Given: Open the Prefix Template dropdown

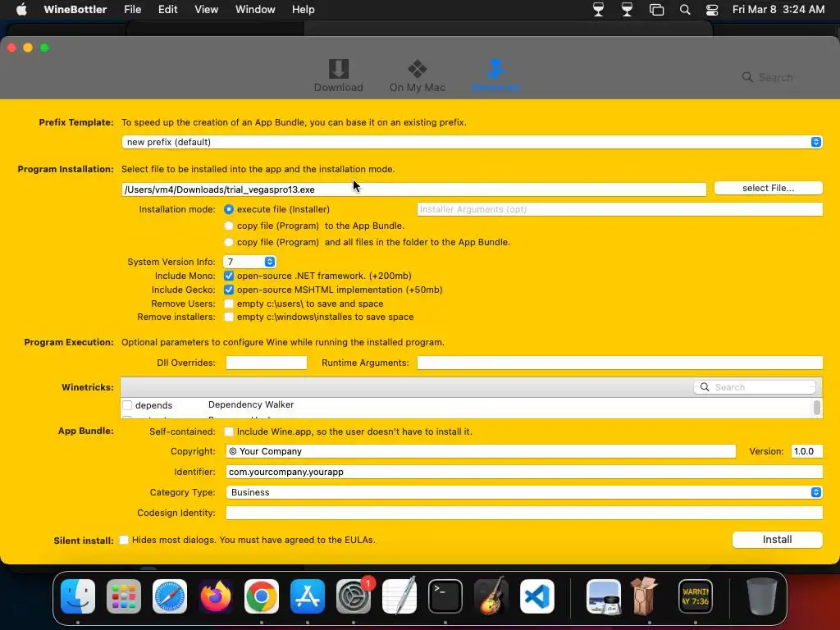Looking at the screenshot, I should point(472,142).
